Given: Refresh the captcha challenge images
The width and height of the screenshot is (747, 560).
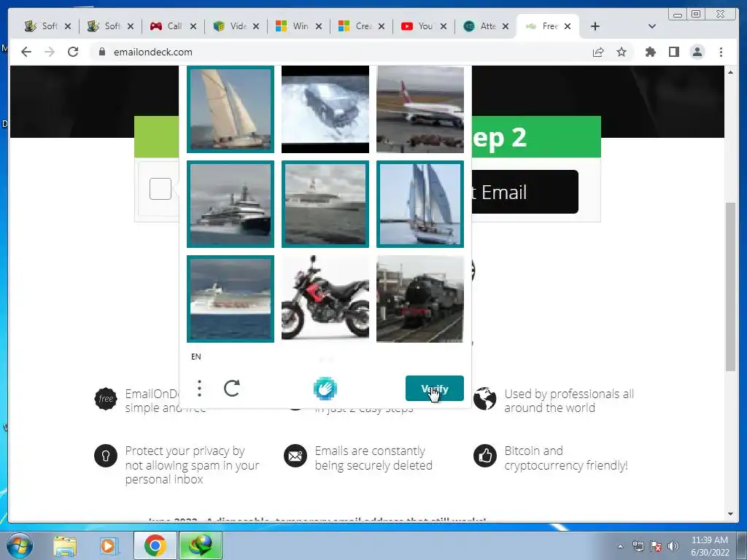Looking at the screenshot, I should pos(232,388).
